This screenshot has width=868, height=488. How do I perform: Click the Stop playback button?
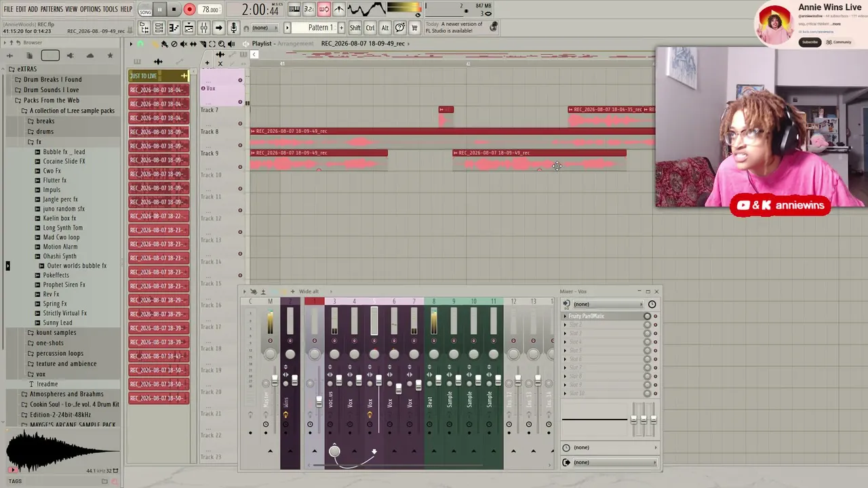click(x=174, y=9)
